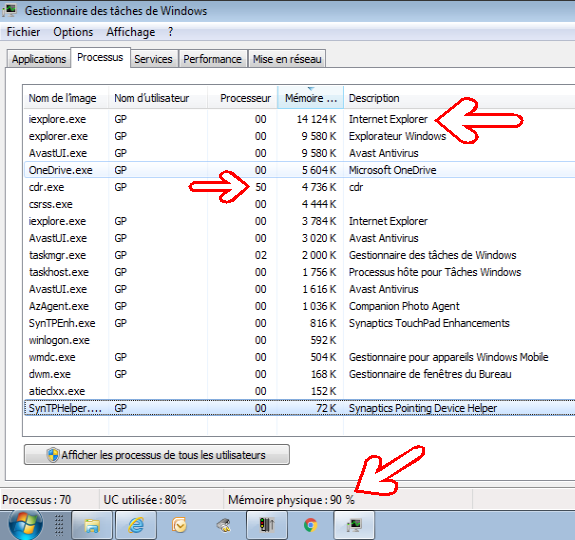Click the UC utilisée : 80% status entry
The image size is (575, 540).
coord(145,500)
